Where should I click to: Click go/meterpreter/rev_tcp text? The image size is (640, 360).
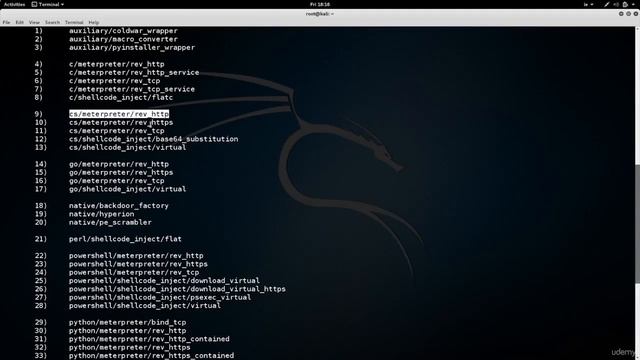pos(117,181)
